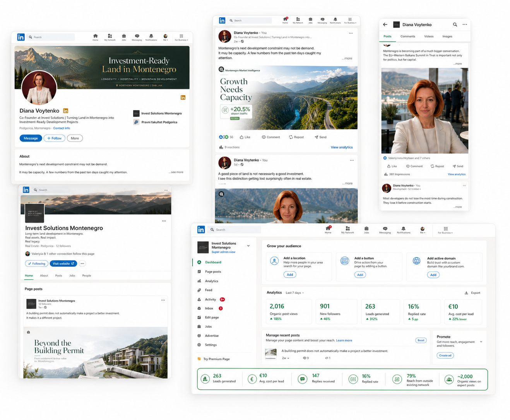Screen dimensions: 510x420
Task: Open three-dot menu beside Invest Solutions logo on company page
Action: tap(164, 221)
